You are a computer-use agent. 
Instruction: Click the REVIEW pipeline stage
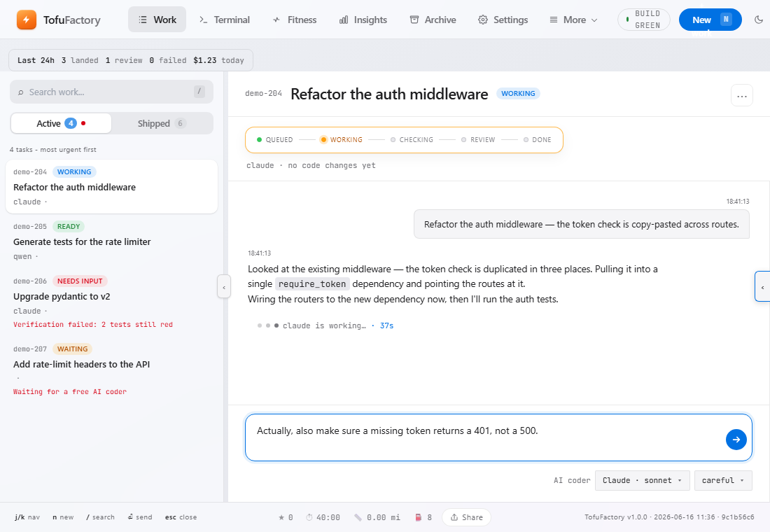tap(478, 139)
